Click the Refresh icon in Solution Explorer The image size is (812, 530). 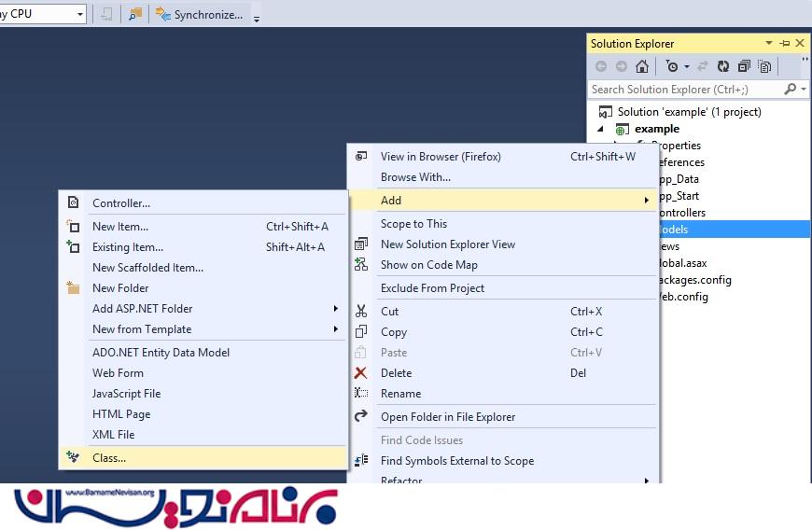point(723,66)
